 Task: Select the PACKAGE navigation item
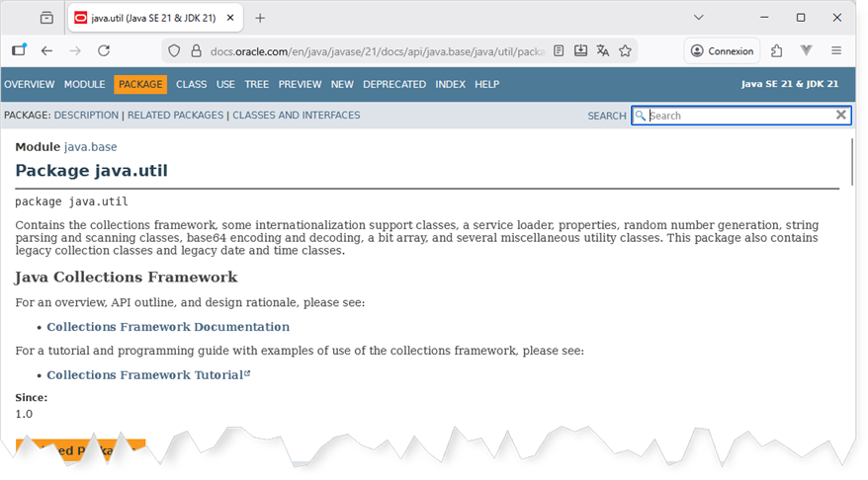coord(140,84)
